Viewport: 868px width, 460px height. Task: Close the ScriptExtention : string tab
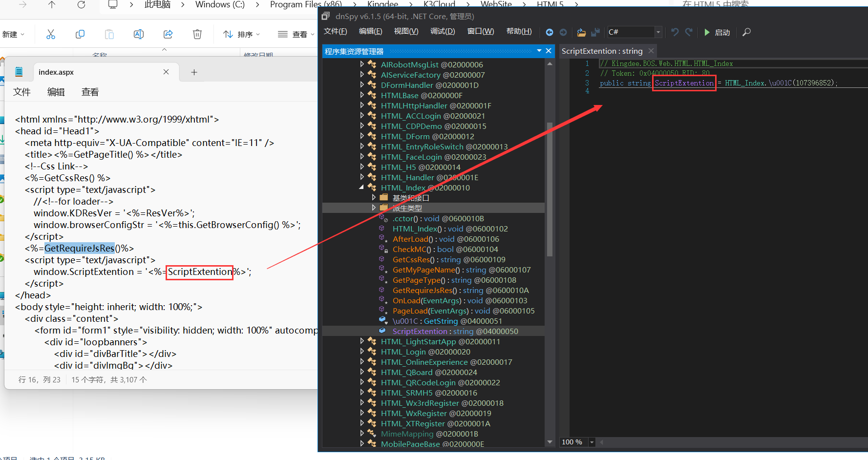(x=651, y=51)
